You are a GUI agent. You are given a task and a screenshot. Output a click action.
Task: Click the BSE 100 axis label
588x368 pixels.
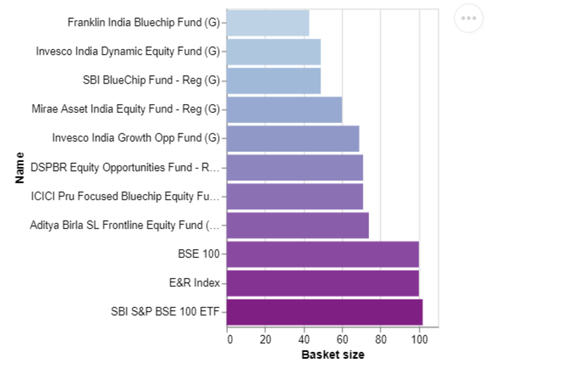198,254
